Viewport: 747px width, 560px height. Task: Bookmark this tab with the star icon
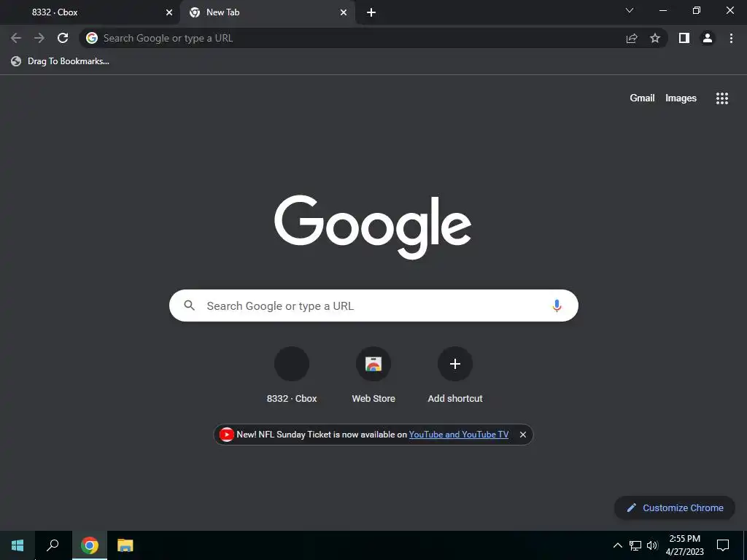point(655,38)
